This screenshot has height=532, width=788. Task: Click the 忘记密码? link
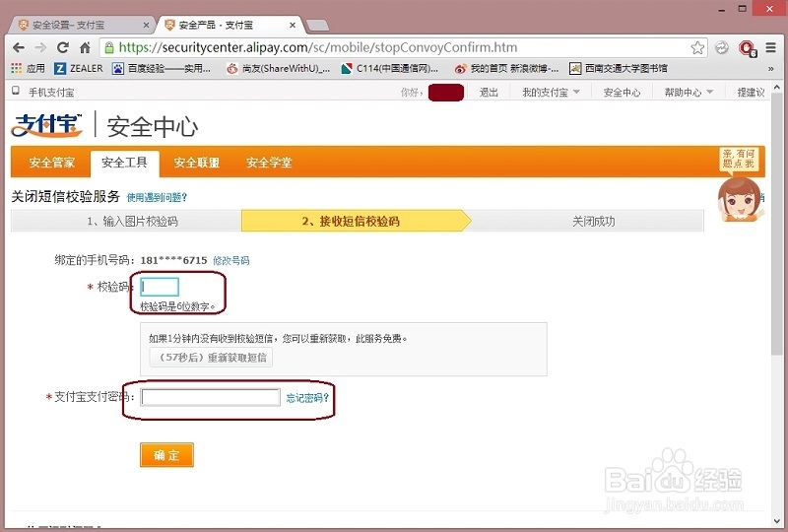[x=307, y=398]
